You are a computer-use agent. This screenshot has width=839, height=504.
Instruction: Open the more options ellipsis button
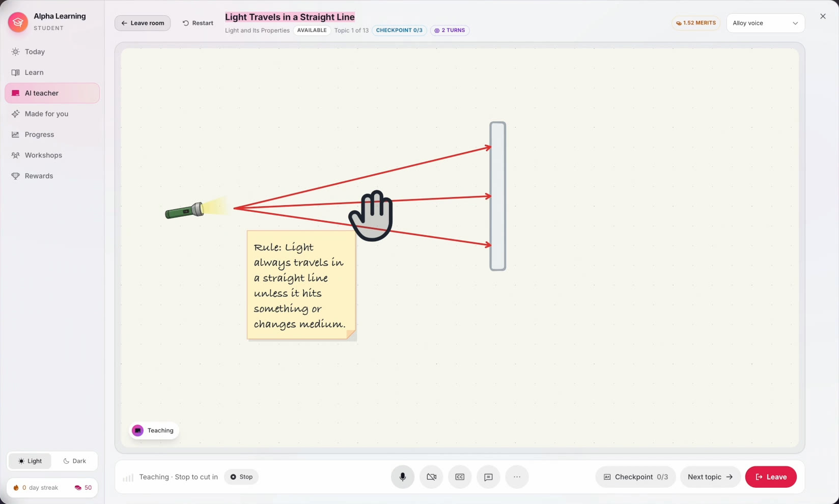pyautogui.click(x=517, y=477)
